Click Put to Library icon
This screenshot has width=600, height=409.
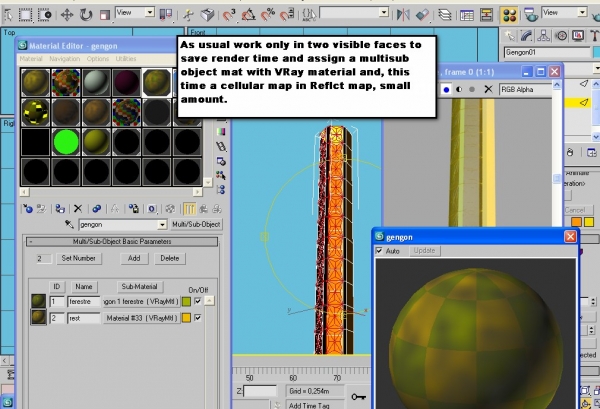[134, 209]
